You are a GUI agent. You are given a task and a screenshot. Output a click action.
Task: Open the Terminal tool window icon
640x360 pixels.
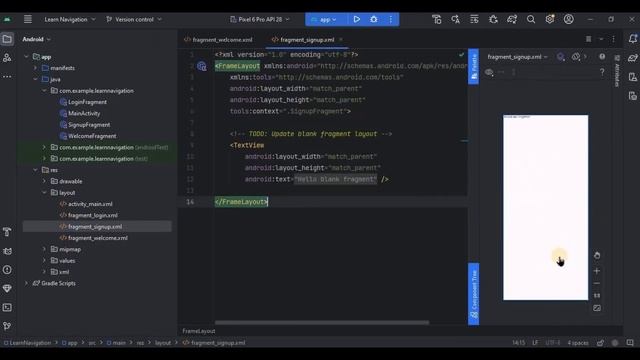pos(7,307)
